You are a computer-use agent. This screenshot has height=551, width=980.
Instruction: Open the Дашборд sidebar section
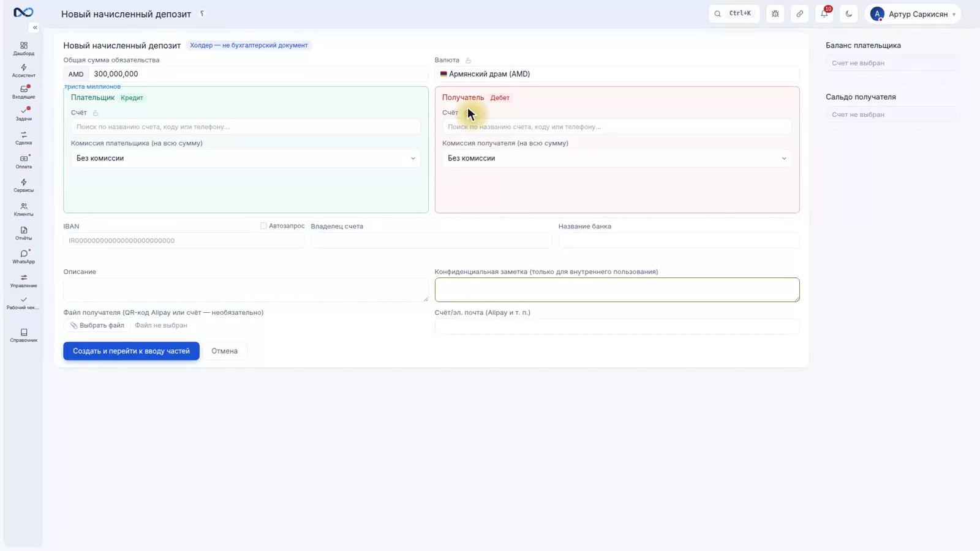[x=23, y=48]
